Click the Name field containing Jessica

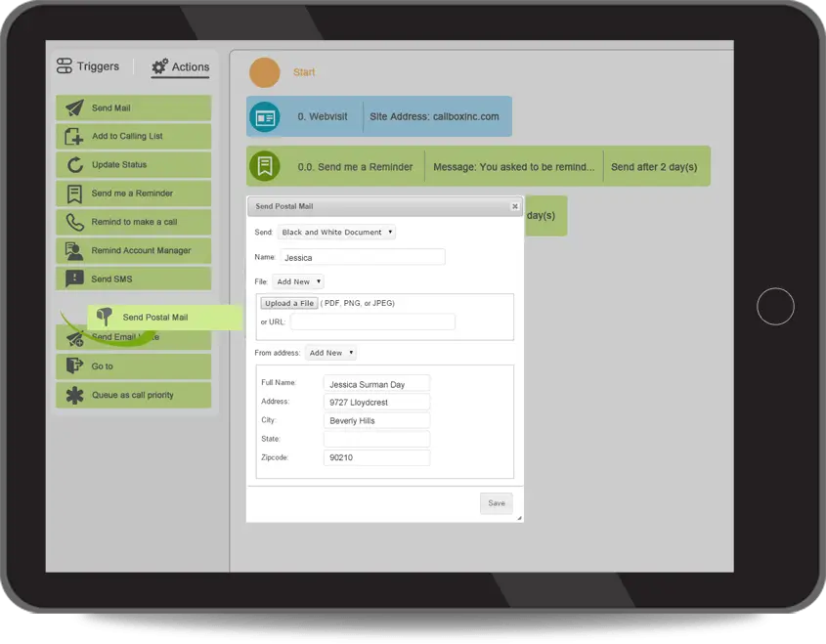363,257
